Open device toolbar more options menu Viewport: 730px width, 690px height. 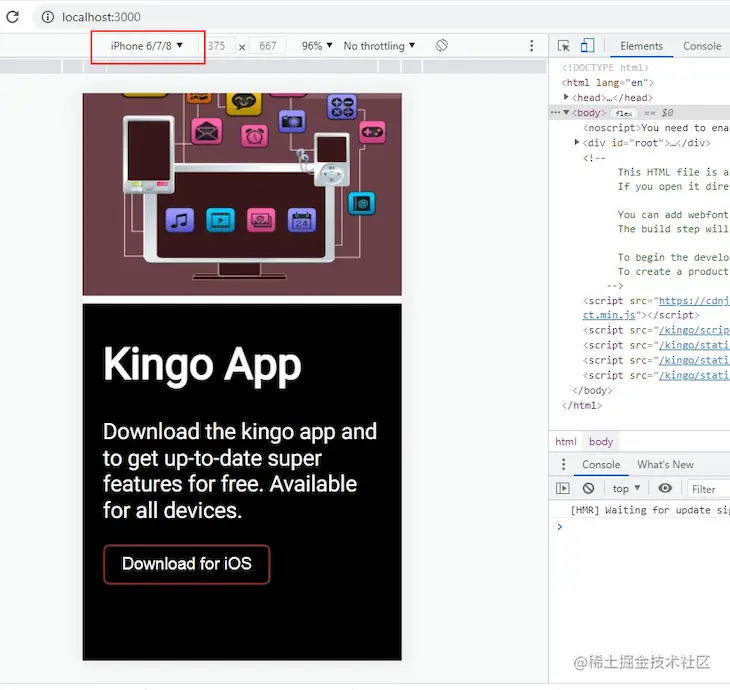click(x=532, y=46)
